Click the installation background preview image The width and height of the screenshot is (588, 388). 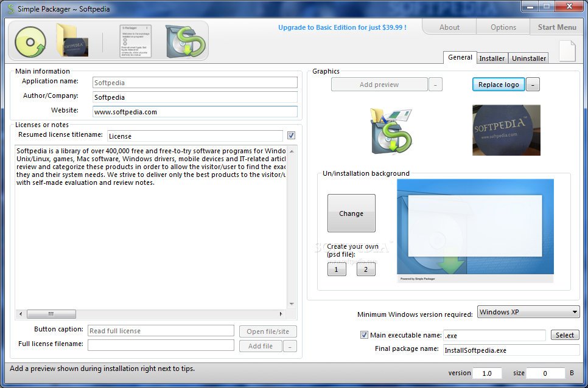coord(475,230)
